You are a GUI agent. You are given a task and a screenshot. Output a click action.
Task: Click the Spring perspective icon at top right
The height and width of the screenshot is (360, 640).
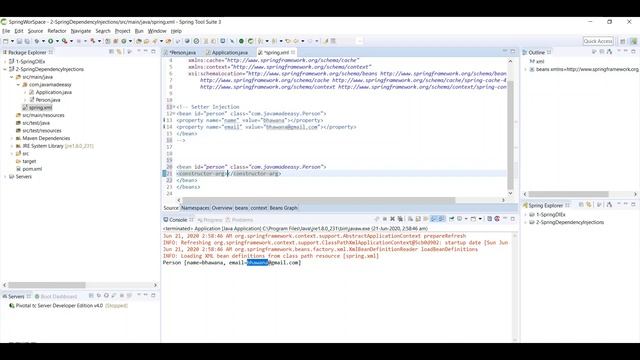click(x=633, y=41)
